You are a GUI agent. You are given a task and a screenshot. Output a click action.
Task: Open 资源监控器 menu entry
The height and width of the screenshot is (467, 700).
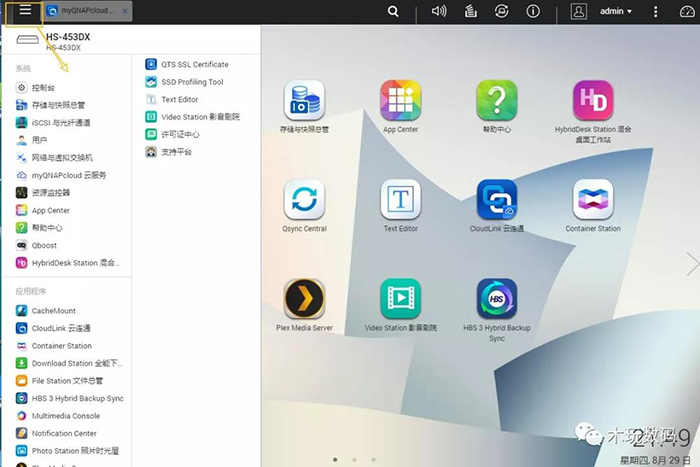coord(43,193)
